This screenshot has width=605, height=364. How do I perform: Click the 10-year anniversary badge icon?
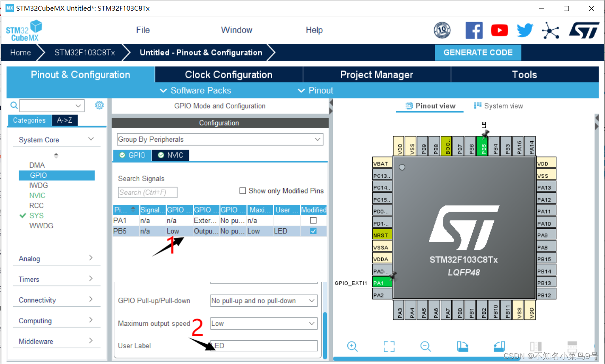tap(442, 30)
